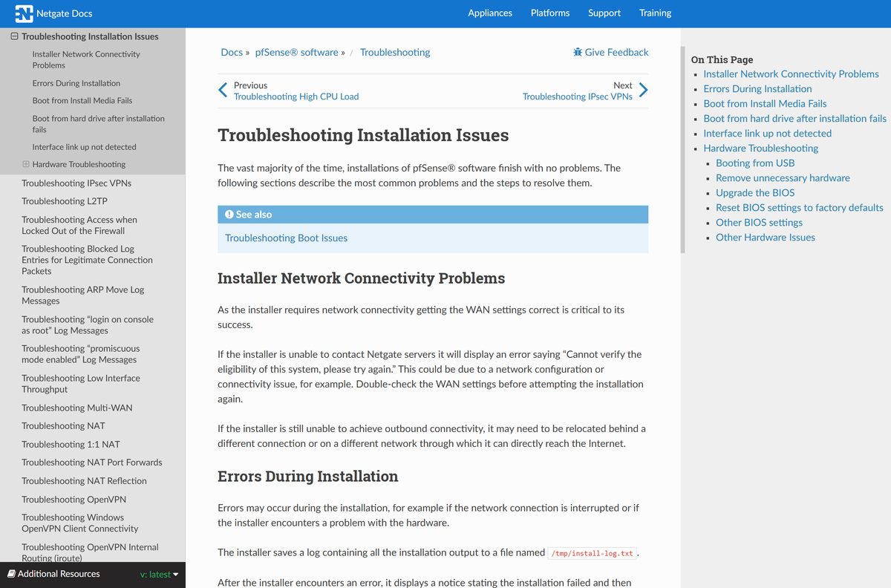891x588 pixels.
Task: Open Troubleshooting IPsec VPNs next link
Action: coord(578,97)
